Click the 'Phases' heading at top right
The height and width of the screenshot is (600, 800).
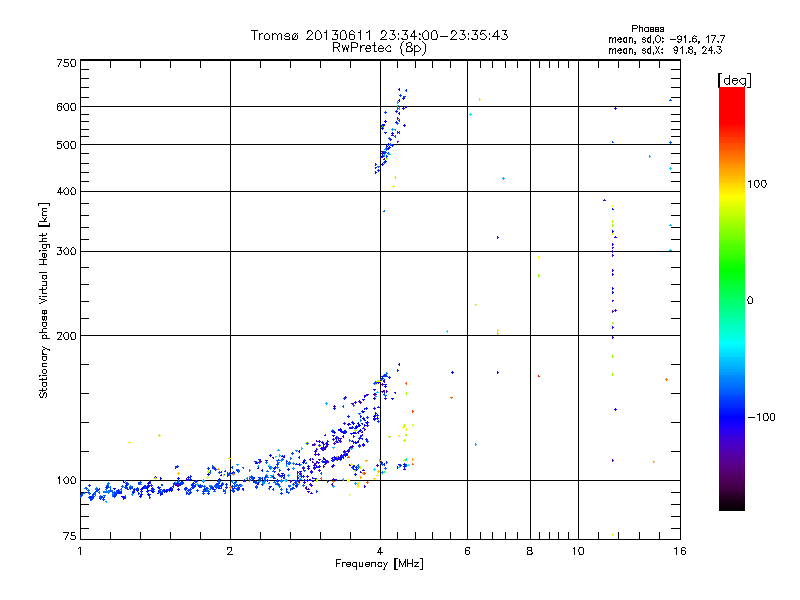(x=647, y=29)
